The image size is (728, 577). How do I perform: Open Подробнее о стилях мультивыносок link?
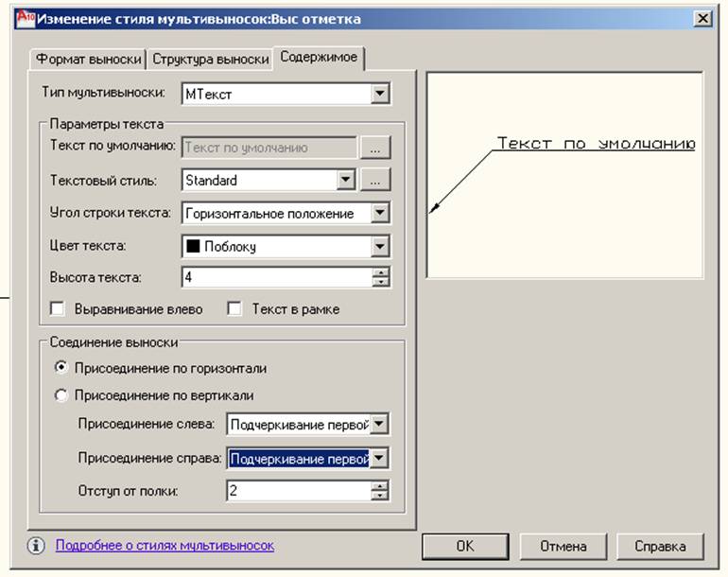tap(165, 546)
